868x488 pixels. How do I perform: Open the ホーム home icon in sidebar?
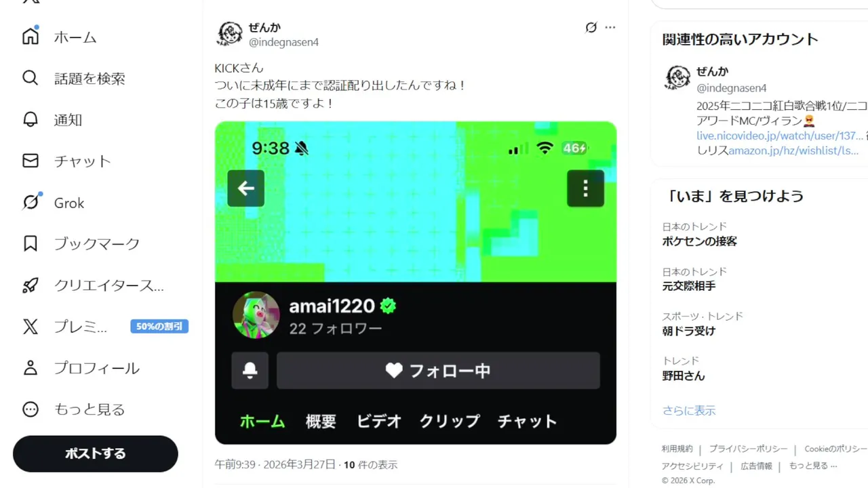click(31, 37)
